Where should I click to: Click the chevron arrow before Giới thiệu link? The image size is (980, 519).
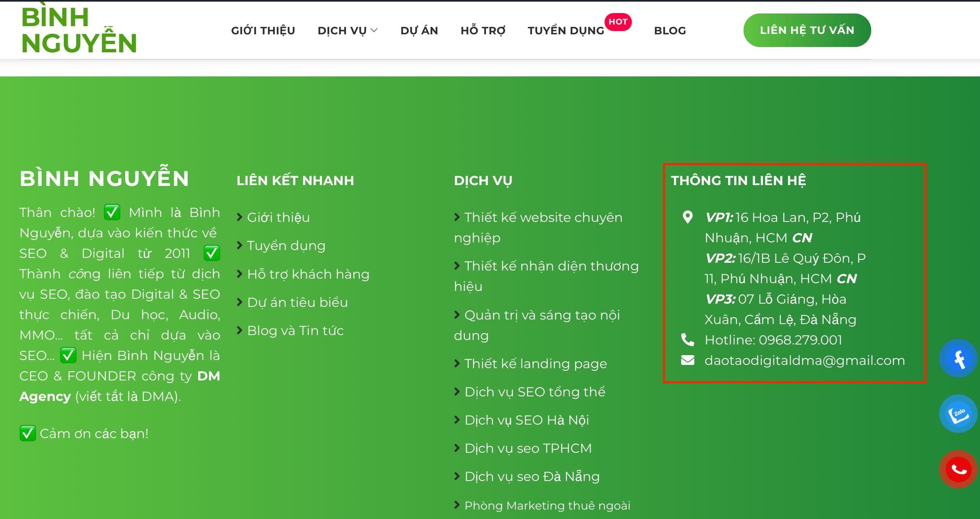tap(240, 217)
